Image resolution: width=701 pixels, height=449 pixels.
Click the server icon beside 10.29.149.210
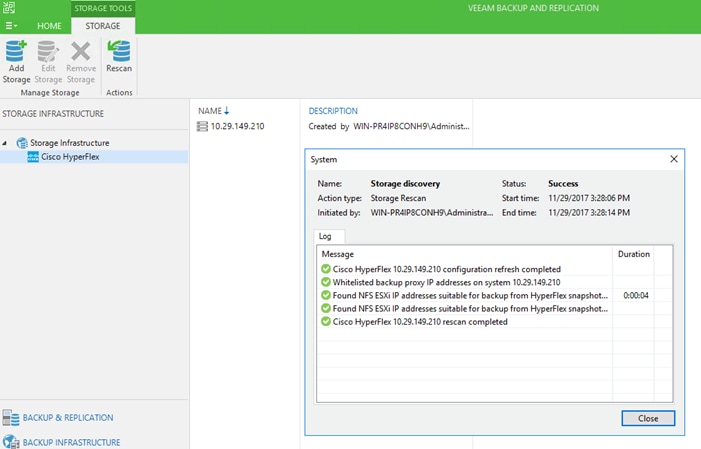202,127
